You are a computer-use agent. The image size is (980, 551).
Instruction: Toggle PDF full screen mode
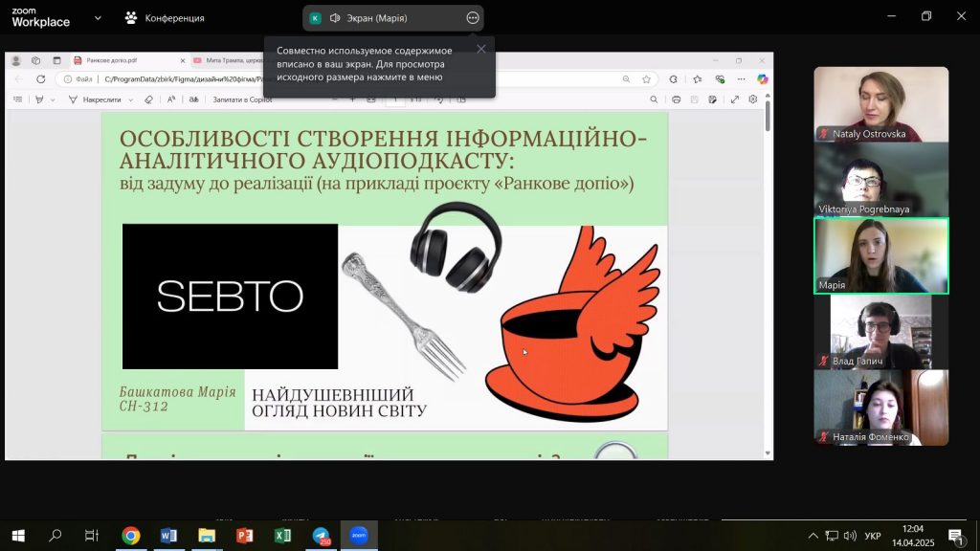coord(735,99)
